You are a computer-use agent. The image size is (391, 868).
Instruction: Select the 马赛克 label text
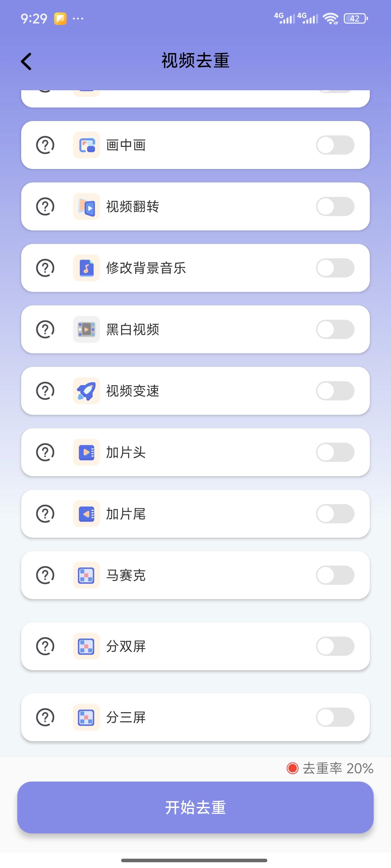point(126,575)
